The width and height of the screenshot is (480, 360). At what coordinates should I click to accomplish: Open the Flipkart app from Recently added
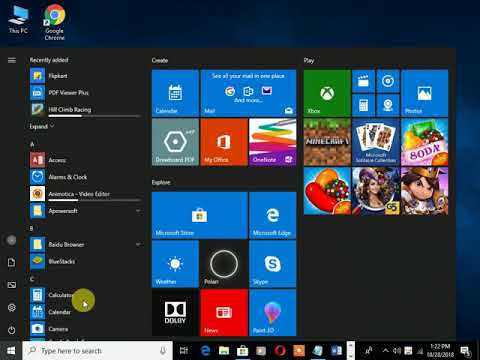tap(85, 76)
